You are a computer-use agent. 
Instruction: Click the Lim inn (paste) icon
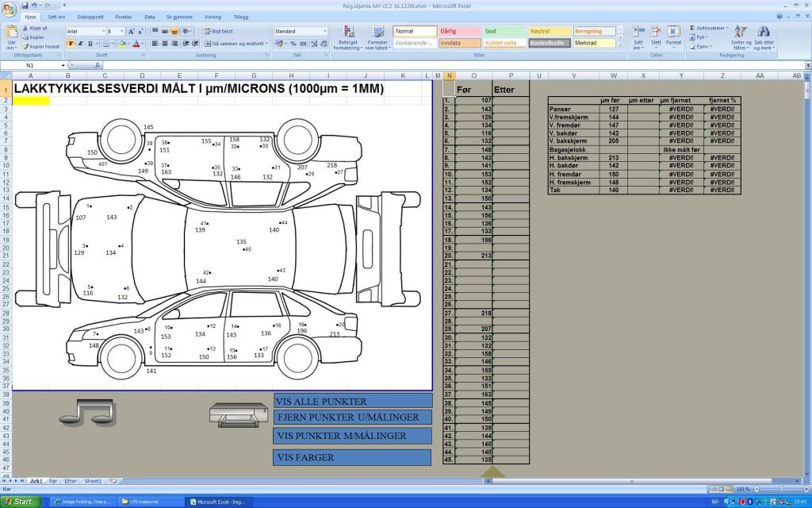click(11, 33)
